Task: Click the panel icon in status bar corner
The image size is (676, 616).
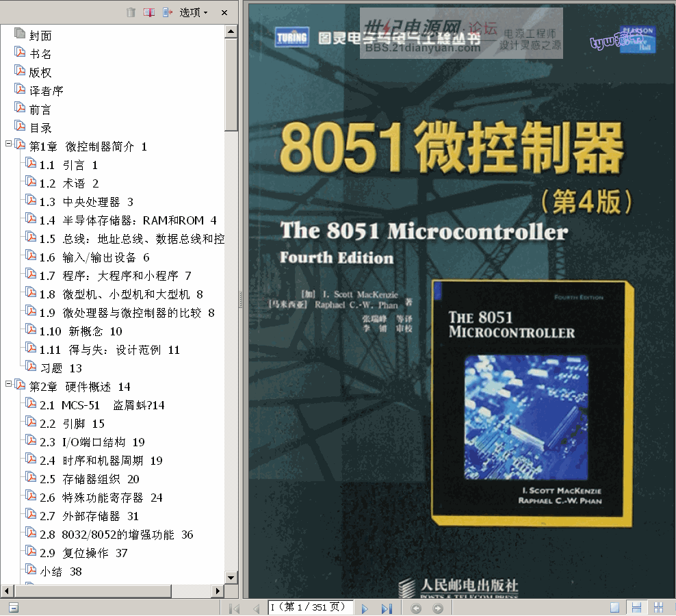Action: click(x=14, y=608)
